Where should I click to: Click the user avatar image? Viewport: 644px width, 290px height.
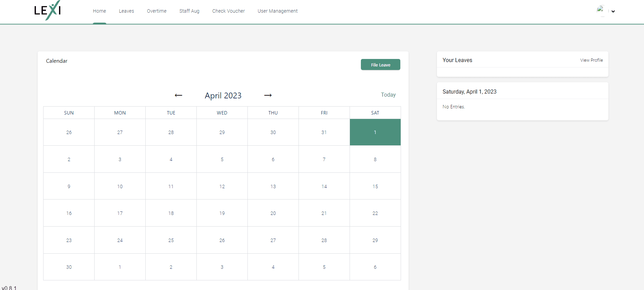click(600, 10)
